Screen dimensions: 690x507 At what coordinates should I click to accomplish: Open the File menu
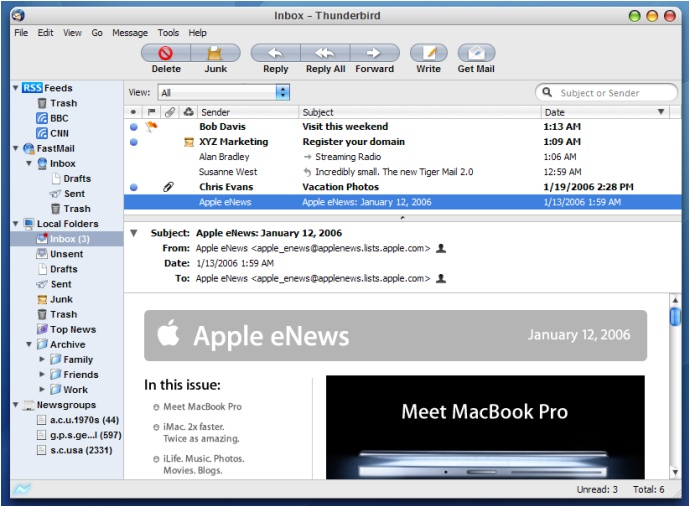pyautogui.click(x=21, y=33)
